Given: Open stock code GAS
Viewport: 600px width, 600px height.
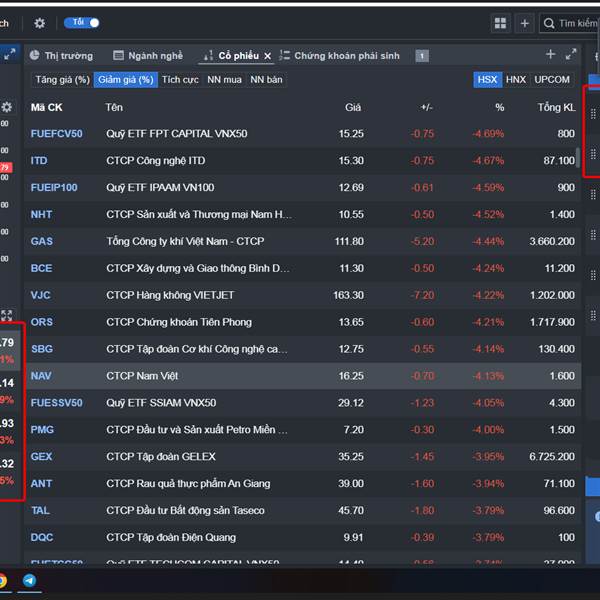Looking at the screenshot, I should click(42, 241).
